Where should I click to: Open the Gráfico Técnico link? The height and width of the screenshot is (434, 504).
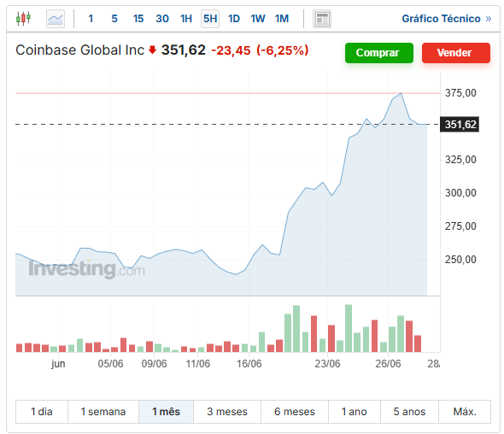pos(447,19)
